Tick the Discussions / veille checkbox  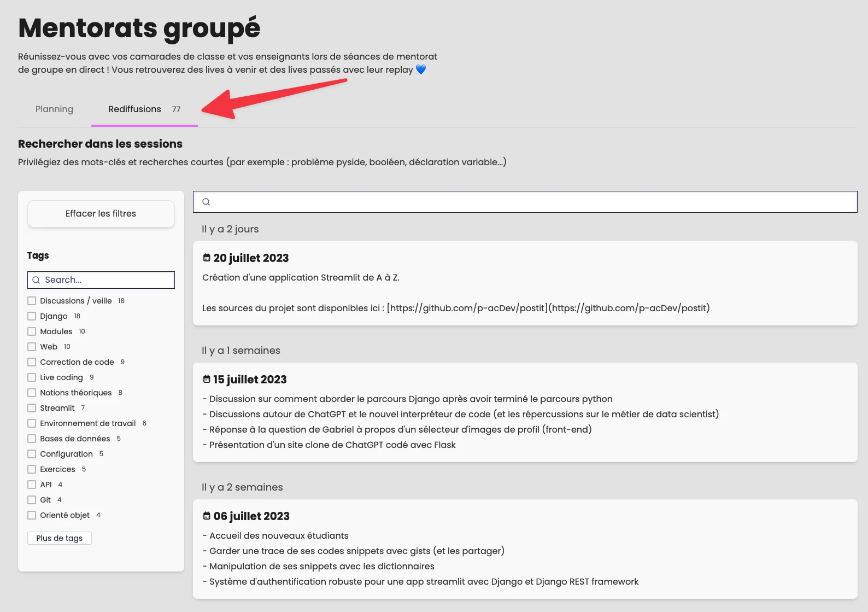click(32, 301)
